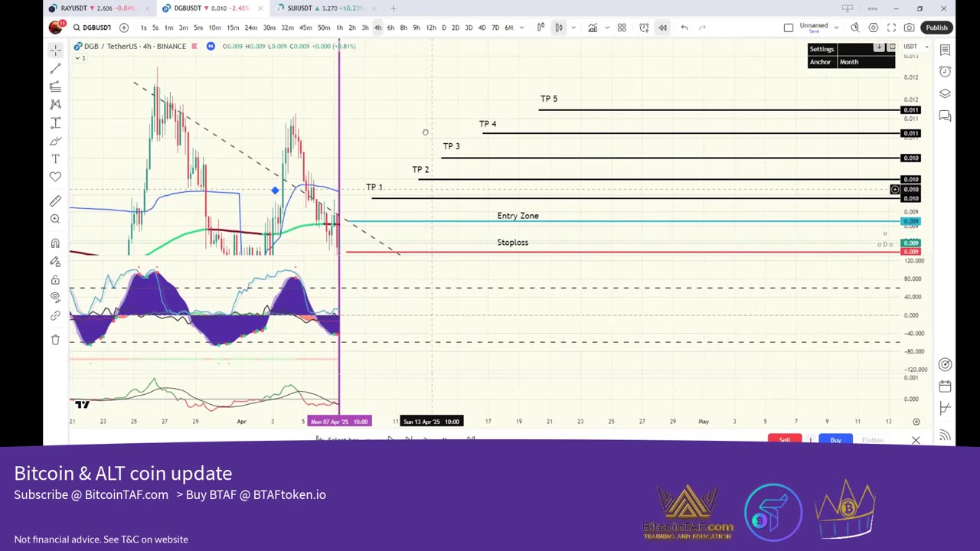Screen dimensions: 980x551
Task: Select candlestick chart style
Action: pyautogui.click(x=559, y=28)
